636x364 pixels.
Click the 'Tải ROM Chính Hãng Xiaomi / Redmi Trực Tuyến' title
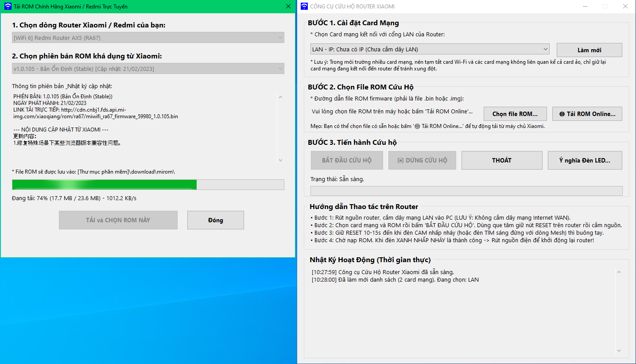tap(71, 7)
